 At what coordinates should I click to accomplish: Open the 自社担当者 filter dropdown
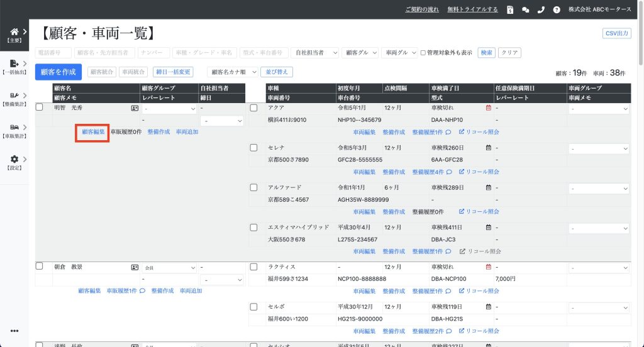(315, 53)
